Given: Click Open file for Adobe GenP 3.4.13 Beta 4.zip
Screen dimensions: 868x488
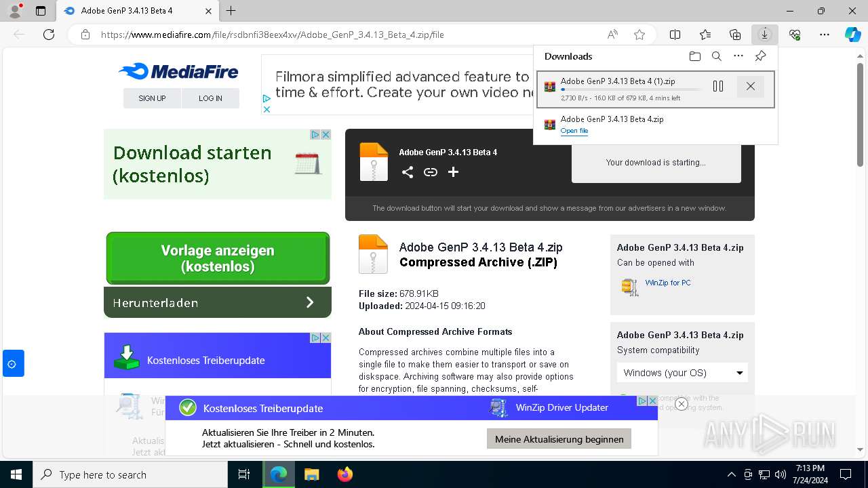Looking at the screenshot, I should pyautogui.click(x=574, y=131).
